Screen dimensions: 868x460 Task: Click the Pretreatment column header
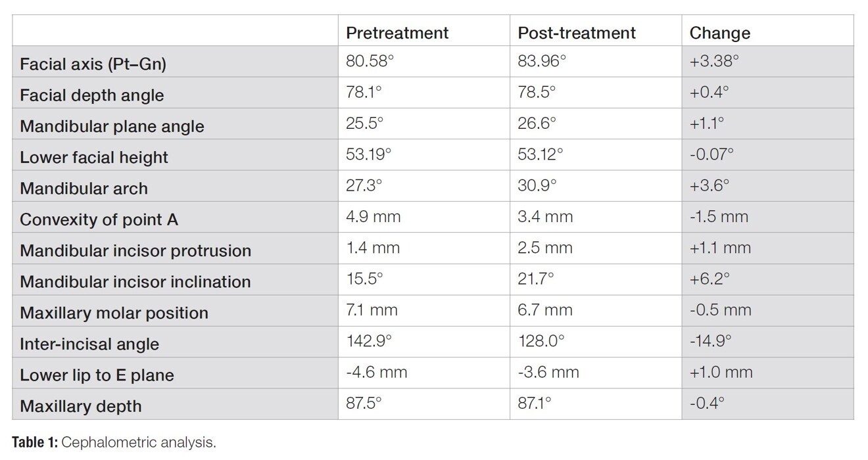pos(397,32)
